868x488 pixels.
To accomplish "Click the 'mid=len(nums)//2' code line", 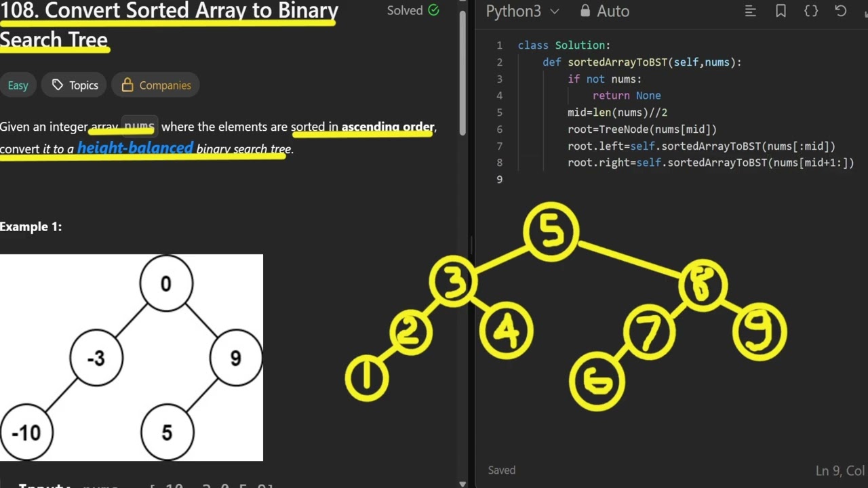I will pos(617,113).
